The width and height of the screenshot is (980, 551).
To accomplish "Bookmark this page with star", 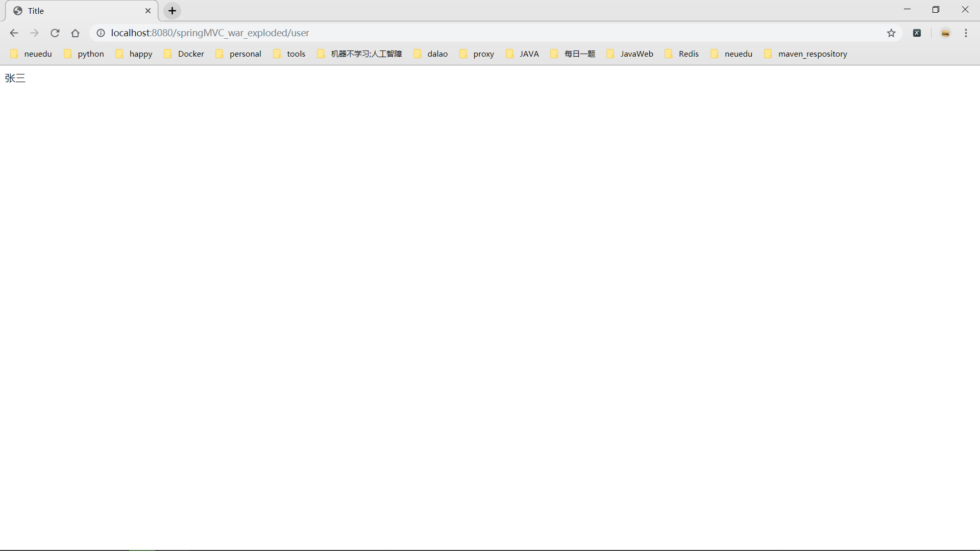I will pos(891,33).
